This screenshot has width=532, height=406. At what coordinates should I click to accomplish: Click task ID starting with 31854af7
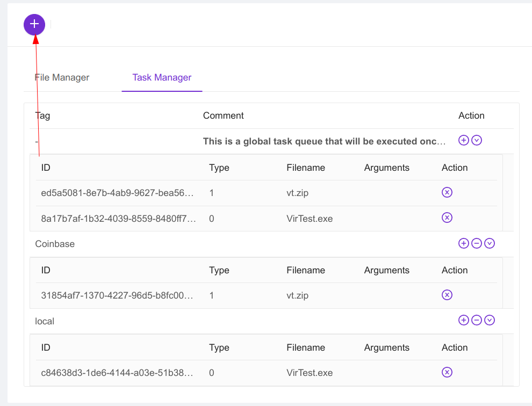(118, 295)
